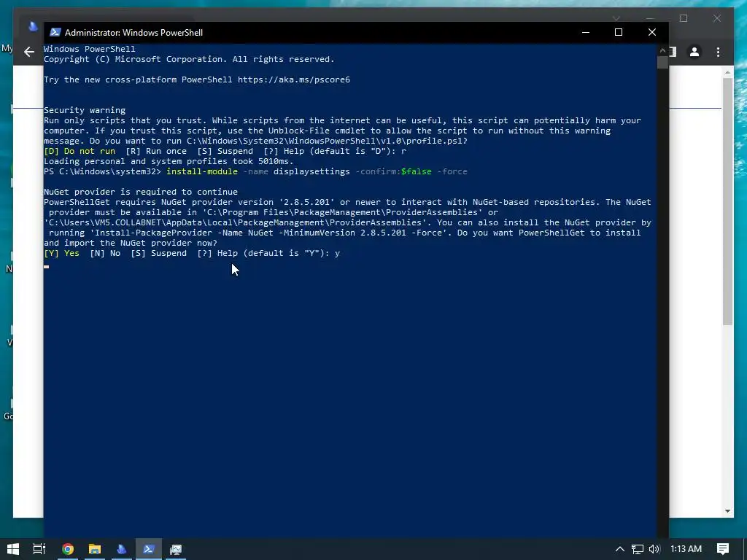Click the '[R] Run once' option text

point(156,151)
